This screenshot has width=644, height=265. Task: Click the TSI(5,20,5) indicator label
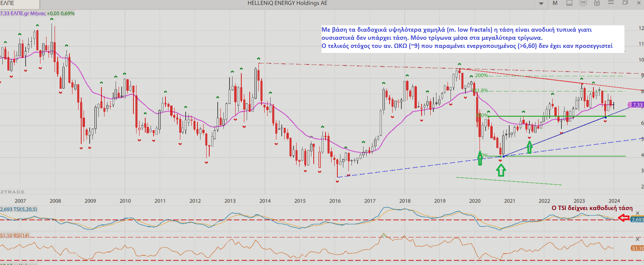[x=19, y=209]
